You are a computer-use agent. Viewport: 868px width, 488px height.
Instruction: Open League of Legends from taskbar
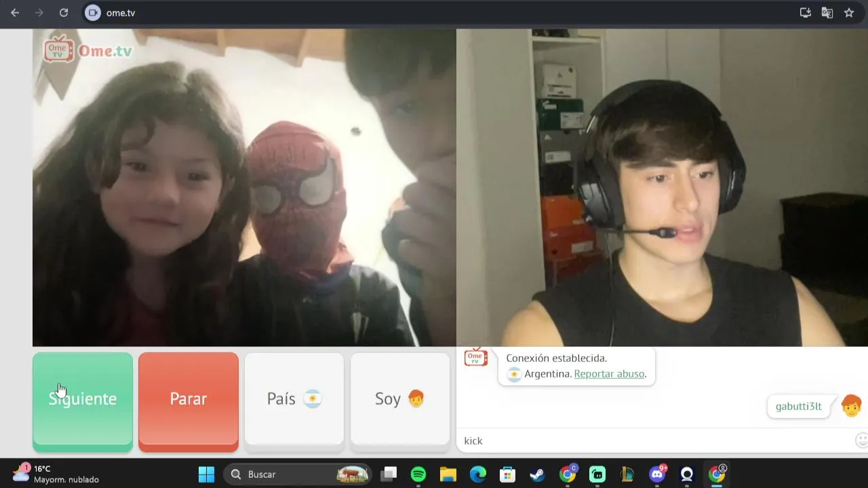click(x=627, y=474)
